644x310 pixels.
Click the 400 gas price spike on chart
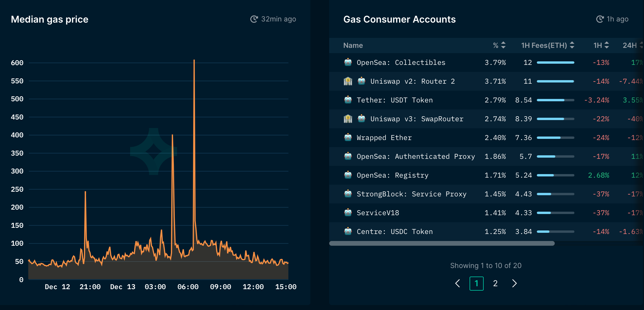click(172, 136)
